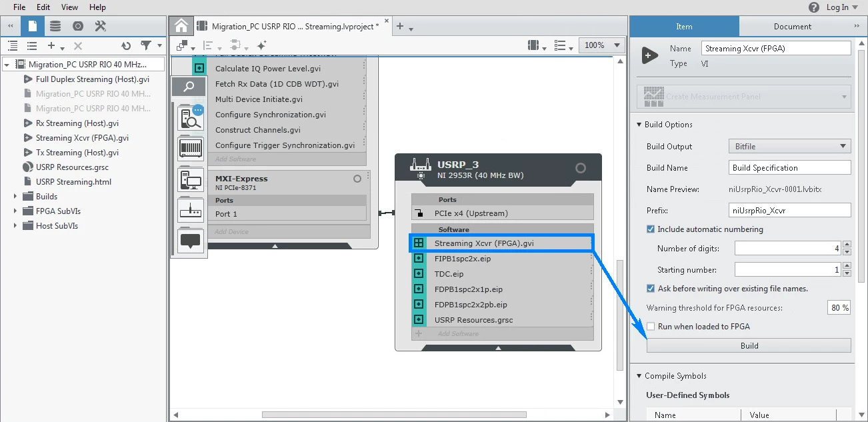Viewport: 868px width, 422px height.
Task: Click the Build button
Action: [749, 345]
